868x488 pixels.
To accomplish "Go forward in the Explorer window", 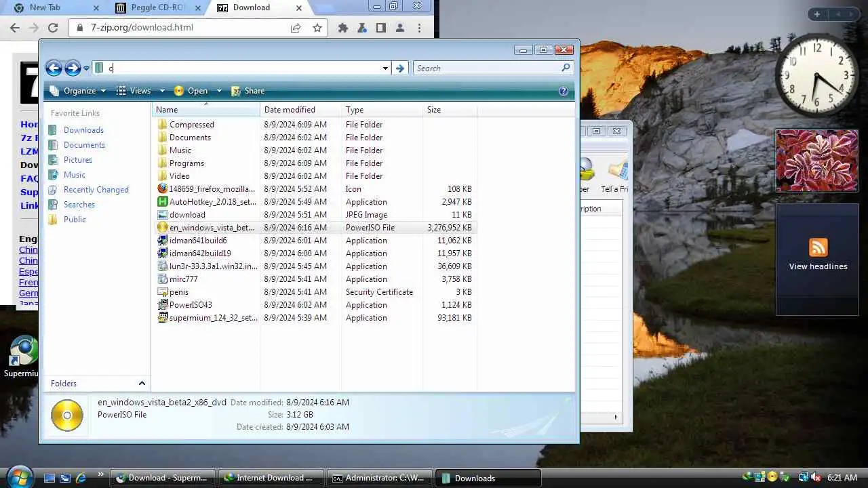I will tap(73, 68).
